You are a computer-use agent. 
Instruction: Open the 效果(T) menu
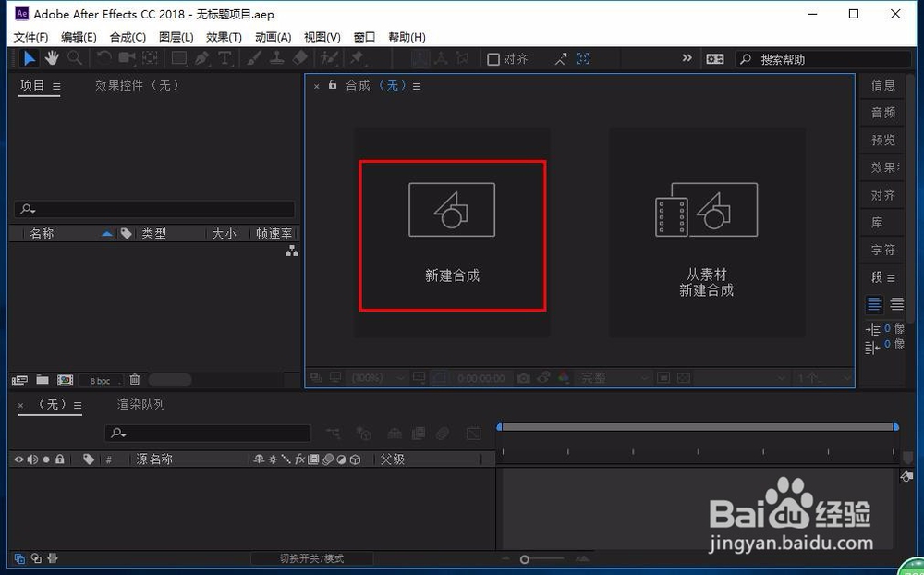(x=224, y=37)
